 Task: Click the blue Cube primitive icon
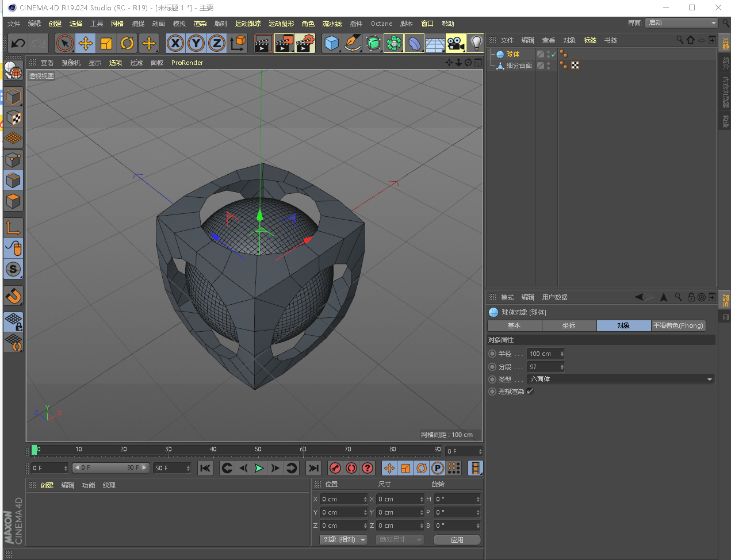[331, 43]
